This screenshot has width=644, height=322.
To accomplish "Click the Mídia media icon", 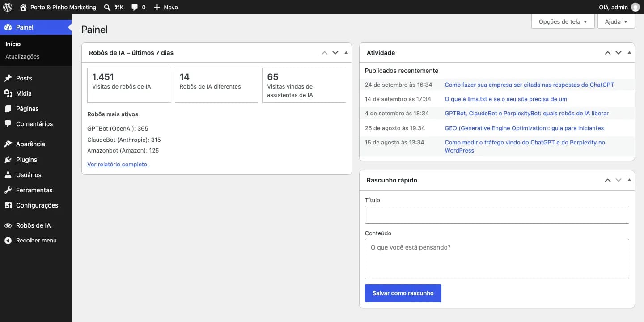I will (8, 93).
